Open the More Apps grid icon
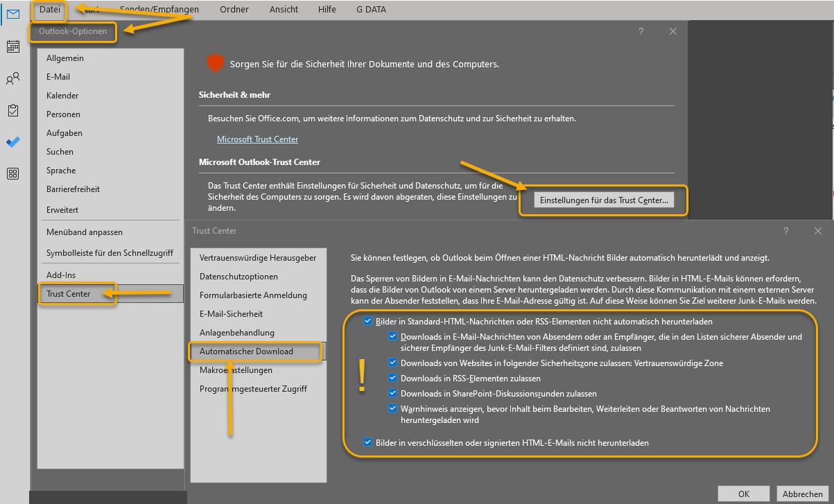Image resolution: width=834 pixels, height=504 pixels. click(12, 174)
